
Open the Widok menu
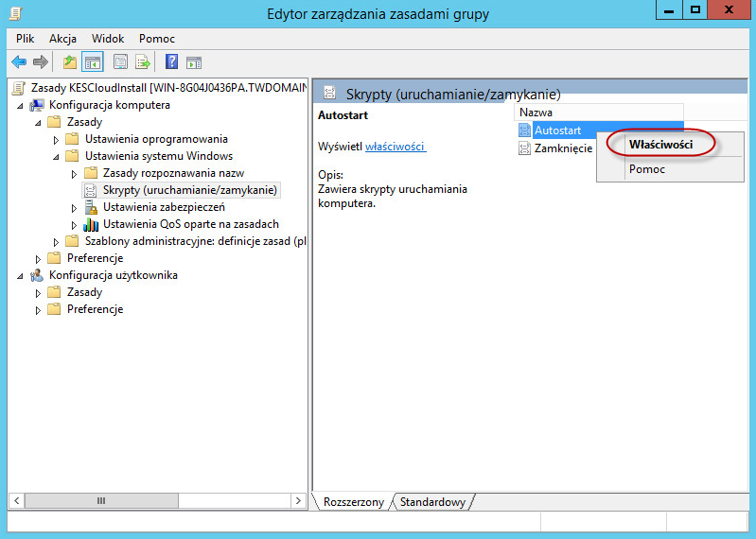(108, 39)
